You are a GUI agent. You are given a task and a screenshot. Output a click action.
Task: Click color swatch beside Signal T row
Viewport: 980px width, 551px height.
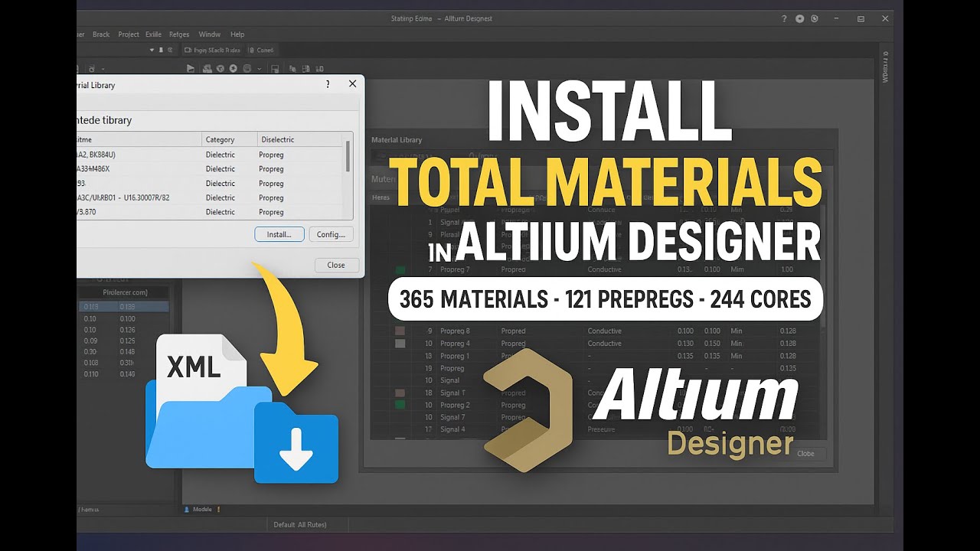[x=400, y=393]
